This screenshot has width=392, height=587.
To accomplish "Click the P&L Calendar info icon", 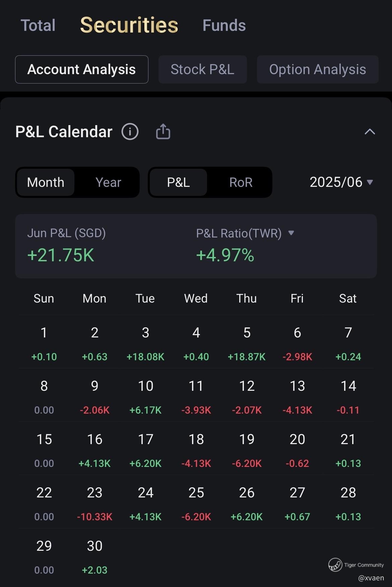I will coord(130,131).
